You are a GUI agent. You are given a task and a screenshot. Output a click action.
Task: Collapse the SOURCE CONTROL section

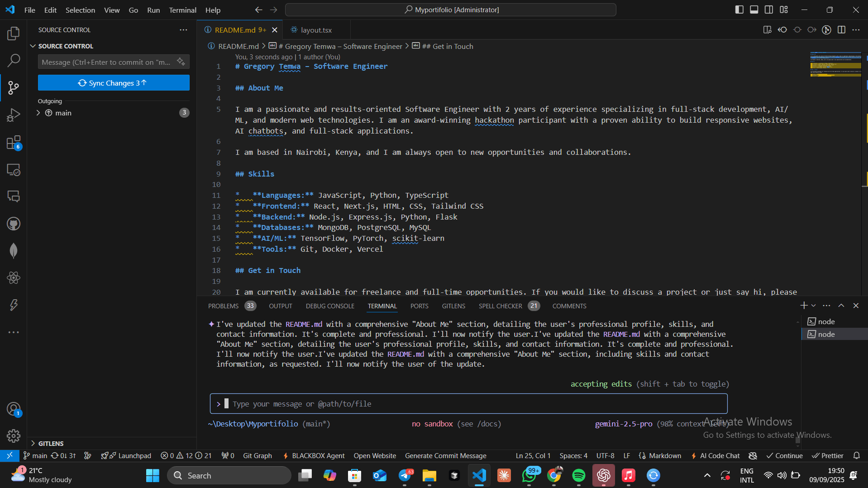point(33,46)
